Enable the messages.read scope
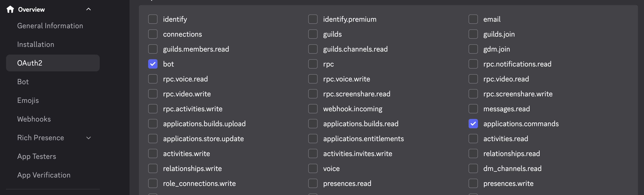 473,109
